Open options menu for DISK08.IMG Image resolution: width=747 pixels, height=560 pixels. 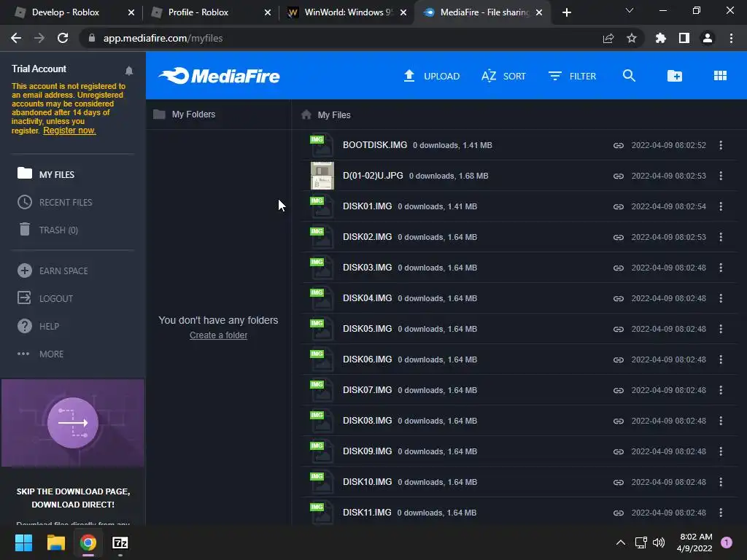coord(720,421)
